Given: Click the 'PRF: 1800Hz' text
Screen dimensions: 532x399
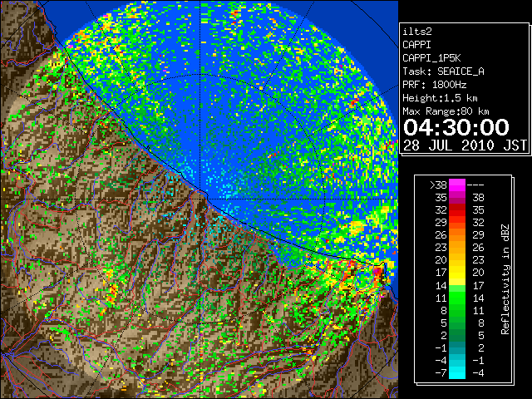Looking at the screenshot, I should coord(434,85).
